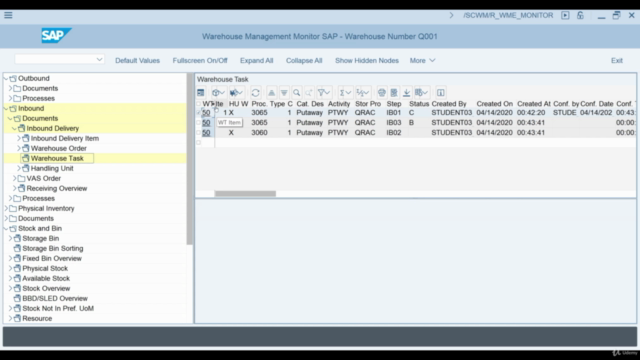640x360 pixels.
Task: Open the SAP hamburger menu
Action: 8,15
